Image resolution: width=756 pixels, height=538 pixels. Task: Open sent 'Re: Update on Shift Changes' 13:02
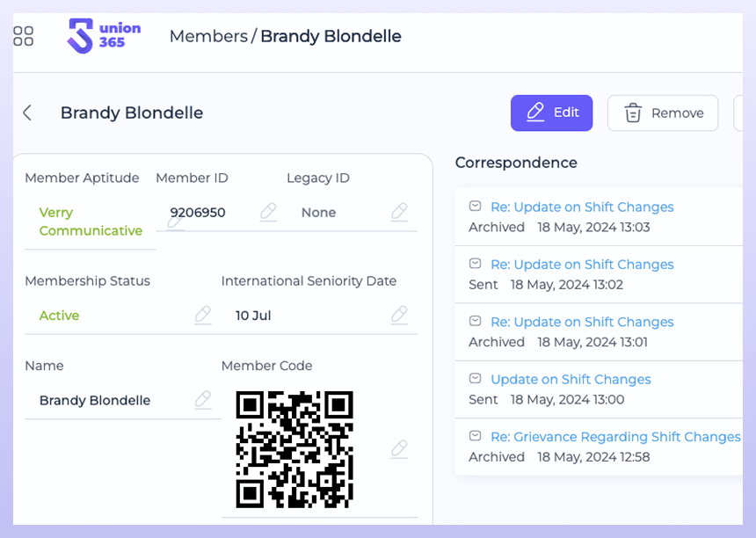(x=582, y=265)
